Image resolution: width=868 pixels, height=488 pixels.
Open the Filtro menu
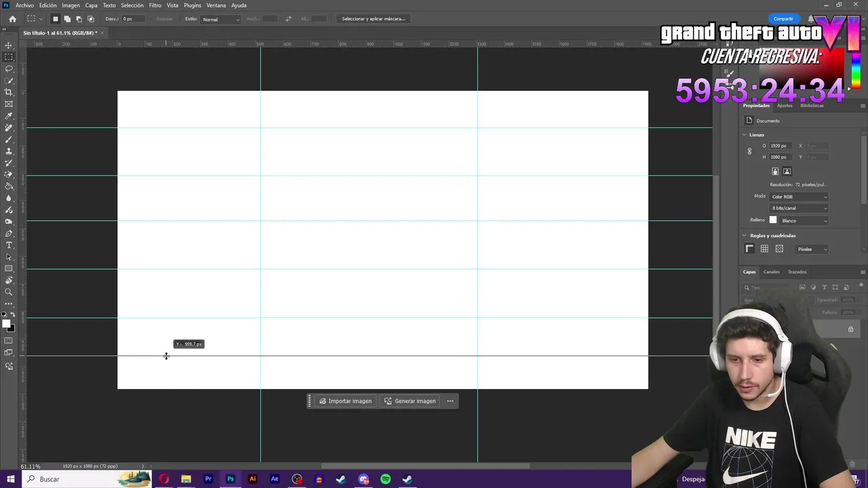coord(155,5)
